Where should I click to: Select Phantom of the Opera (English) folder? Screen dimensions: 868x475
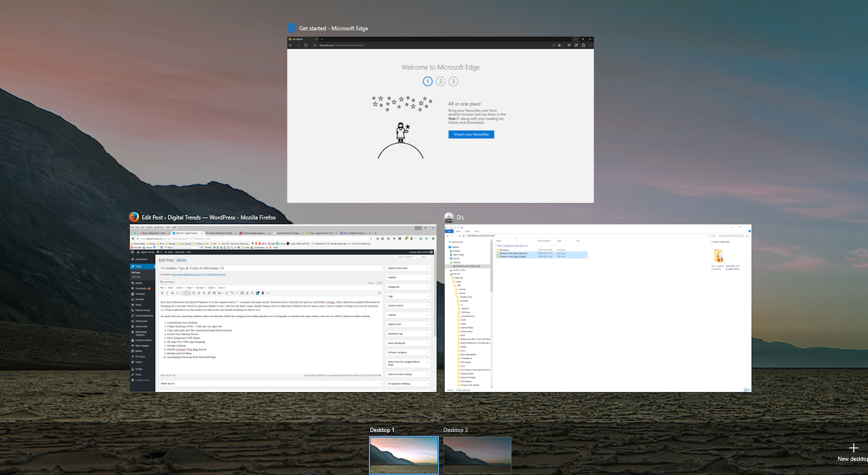542,256
